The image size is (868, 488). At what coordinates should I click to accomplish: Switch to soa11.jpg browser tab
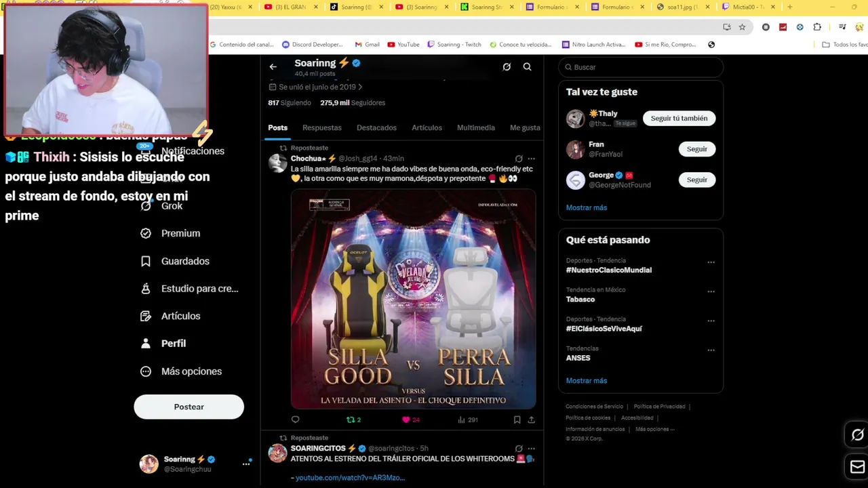tap(683, 7)
